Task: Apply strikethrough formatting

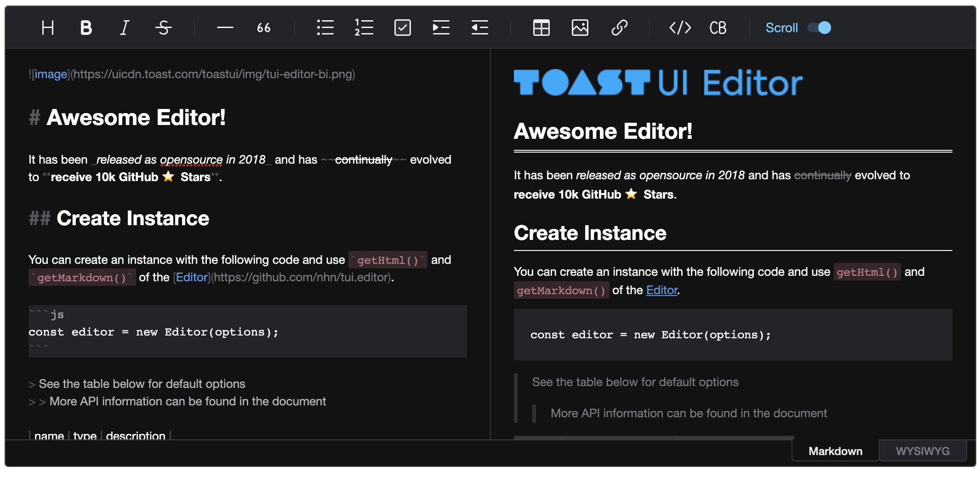Action: pyautogui.click(x=162, y=28)
